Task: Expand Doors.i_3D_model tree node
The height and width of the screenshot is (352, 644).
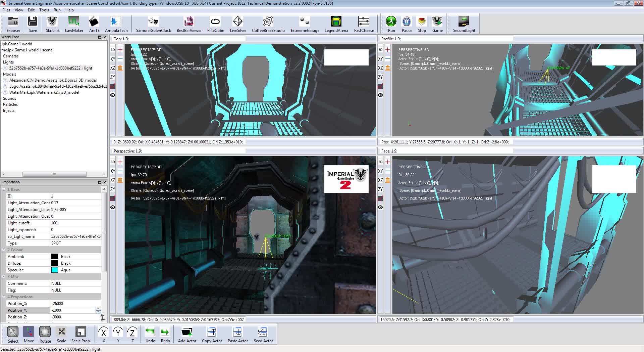Action: pyautogui.click(x=5, y=80)
